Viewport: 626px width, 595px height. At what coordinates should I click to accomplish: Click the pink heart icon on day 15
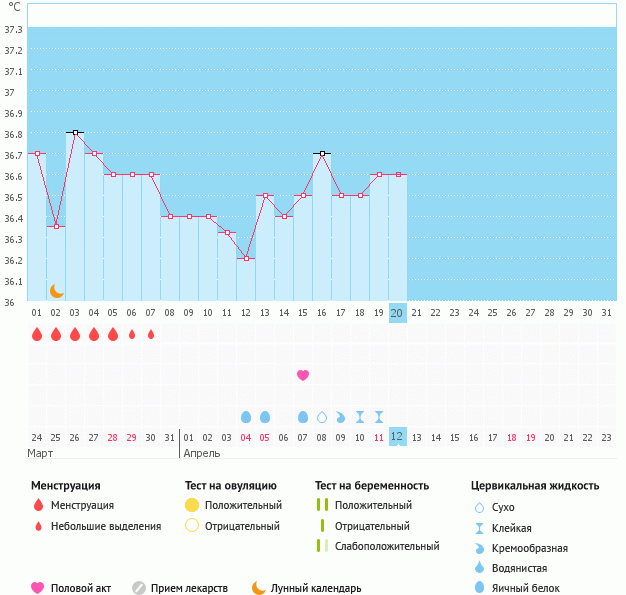click(303, 375)
